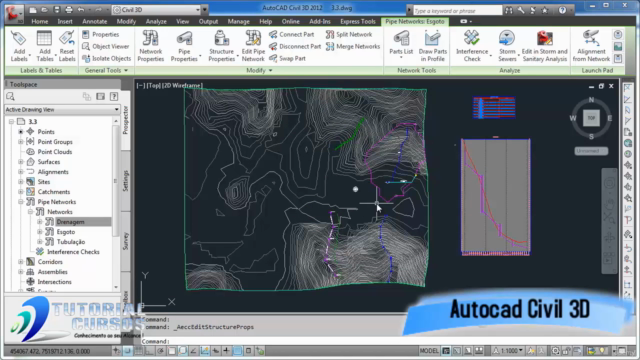Viewport: 640px width, 360px height.
Task: Open Edit in Storm and Sanitary Analysis
Action: [x=544, y=46]
